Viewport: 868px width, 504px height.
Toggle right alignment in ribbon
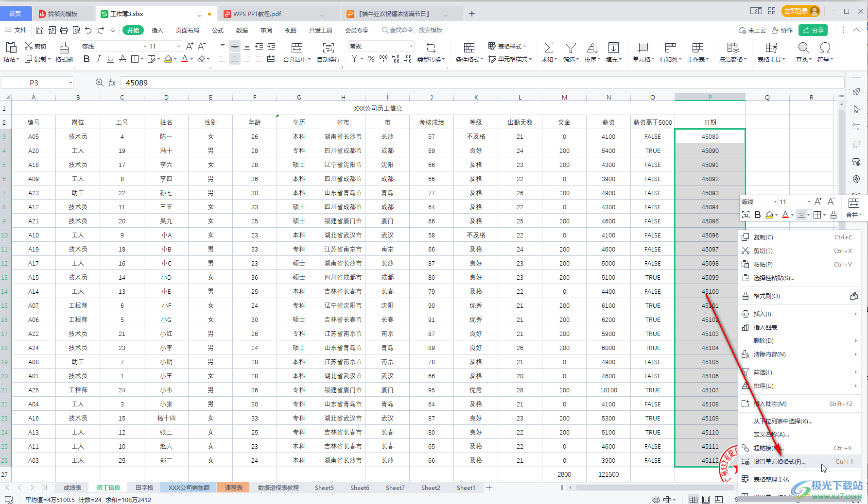click(x=247, y=59)
